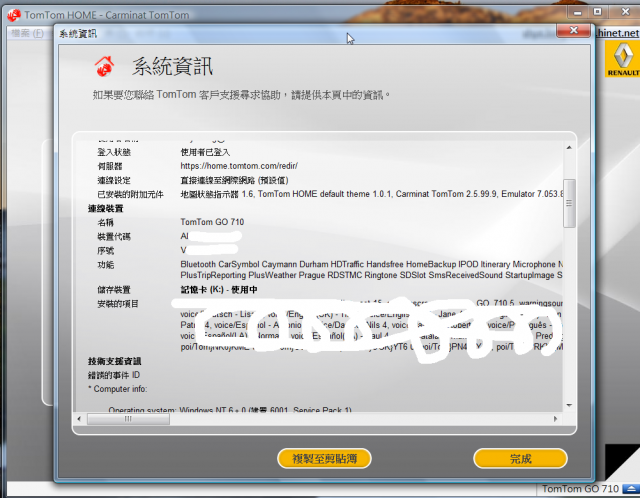Click the horizontal scrollbar thumb

point(128,419)
